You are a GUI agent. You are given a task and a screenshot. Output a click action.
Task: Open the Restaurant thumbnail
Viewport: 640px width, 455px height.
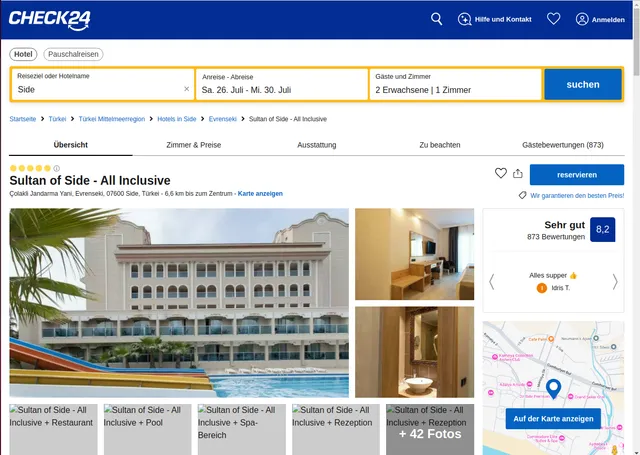53,429
